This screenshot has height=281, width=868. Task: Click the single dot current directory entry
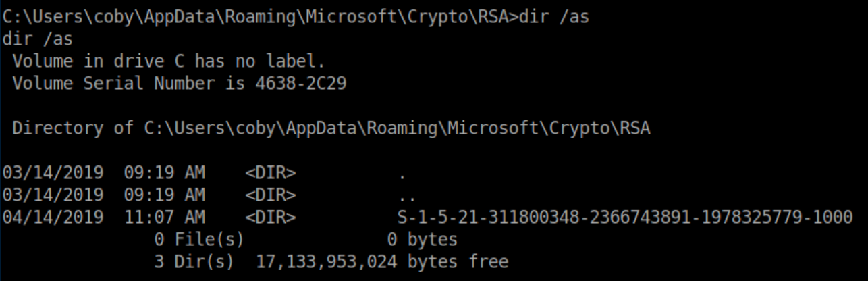click(x=402, y=174)
